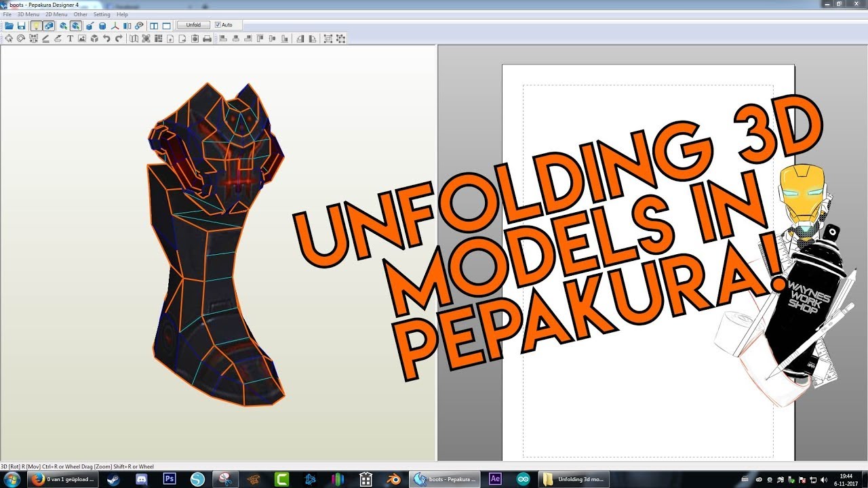Select the text T tool
Screen dimensions: 868x488
[x=70, y=39]
